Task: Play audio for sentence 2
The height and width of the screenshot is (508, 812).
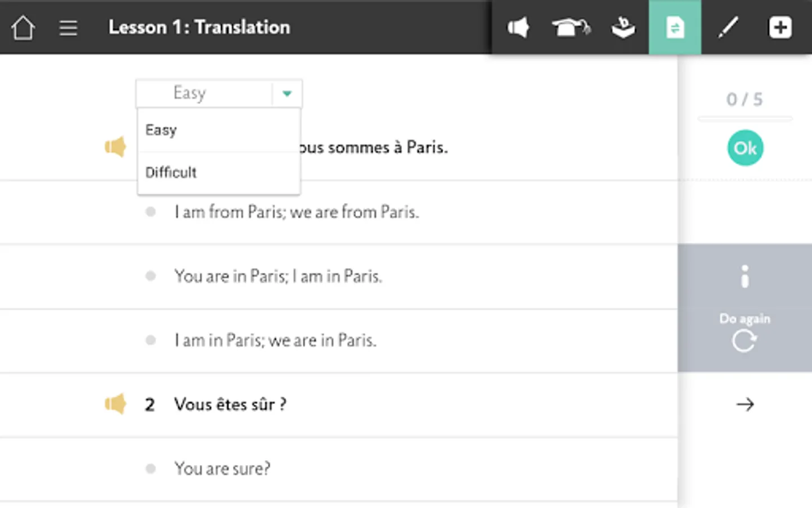Action: pos(116,404)
